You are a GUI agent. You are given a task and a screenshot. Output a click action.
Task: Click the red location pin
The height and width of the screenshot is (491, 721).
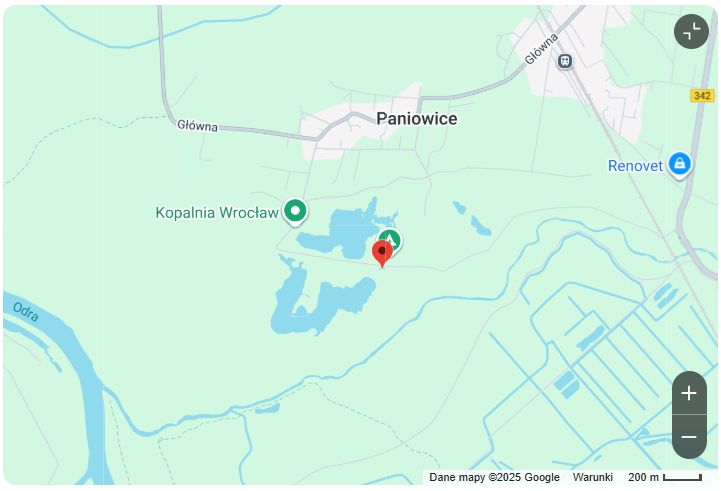(382, 254)
